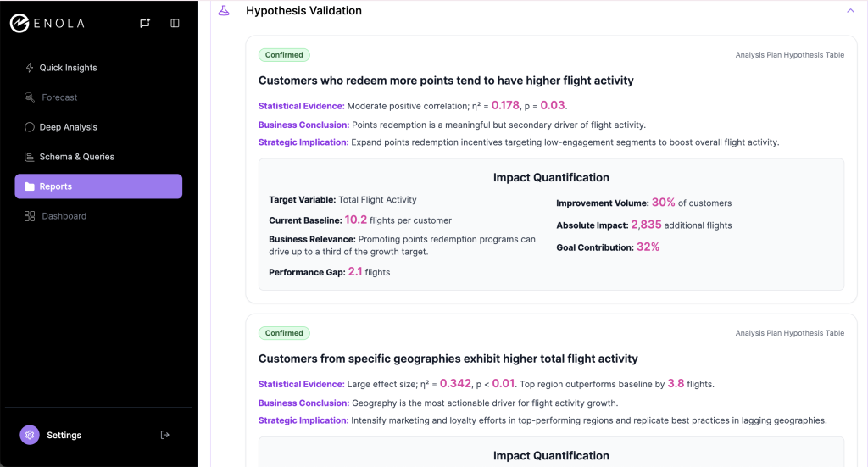Click Business Conclusion about geography driver
868x467 pixels.
(x=438, y=403)
